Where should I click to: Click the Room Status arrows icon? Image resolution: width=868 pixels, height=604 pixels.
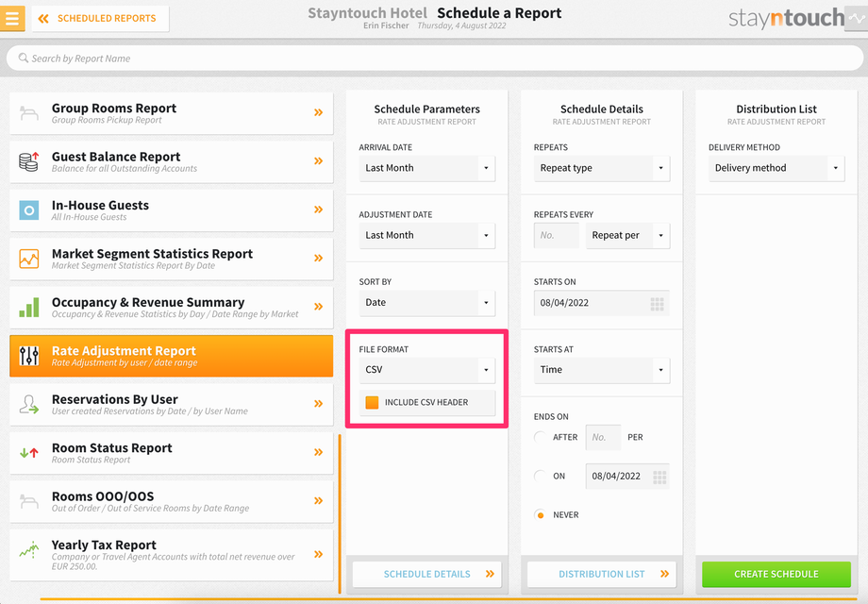click(x=29, y=452)
